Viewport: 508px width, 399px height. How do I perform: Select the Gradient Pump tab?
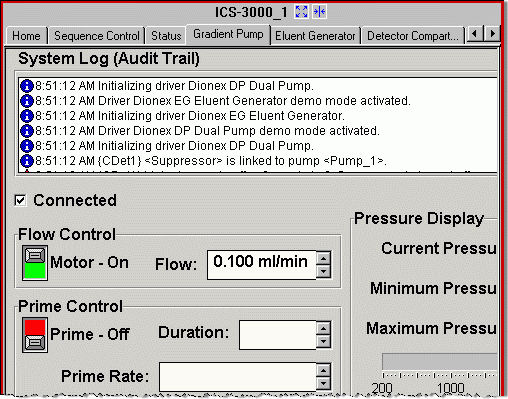point(228,34)
